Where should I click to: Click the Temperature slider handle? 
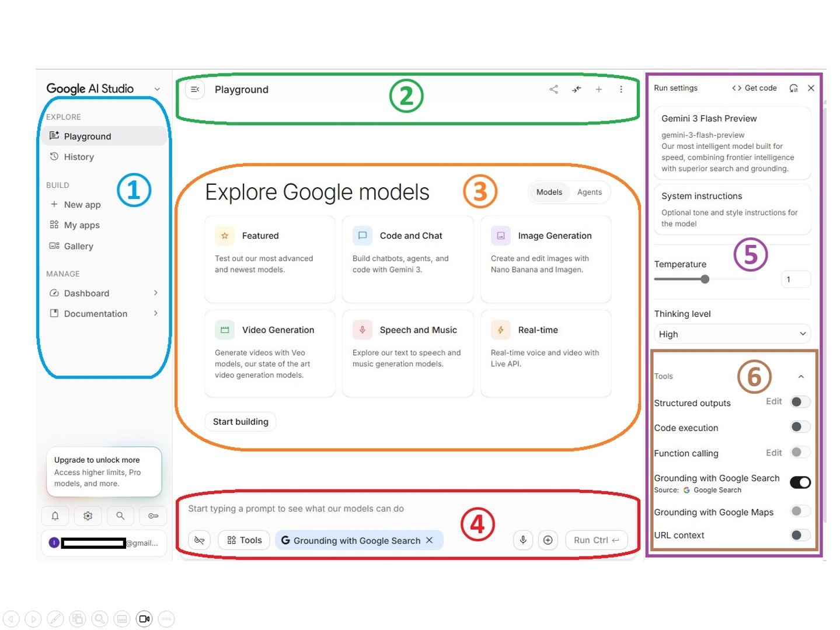(705, 279)
